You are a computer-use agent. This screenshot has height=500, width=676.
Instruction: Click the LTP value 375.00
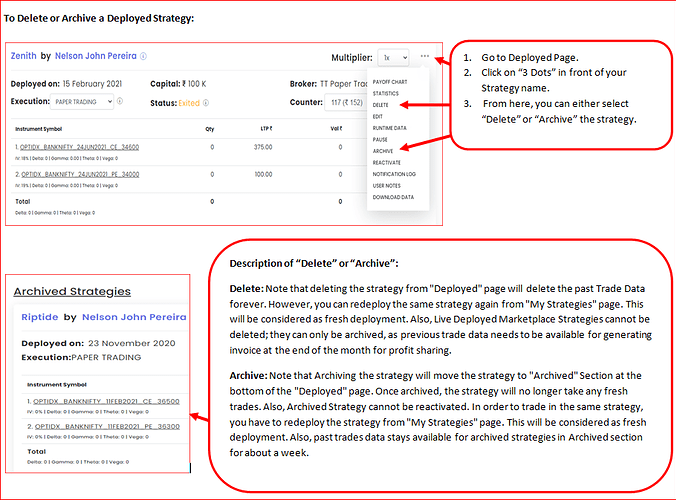pyautogui.click(x=263, y=147)
